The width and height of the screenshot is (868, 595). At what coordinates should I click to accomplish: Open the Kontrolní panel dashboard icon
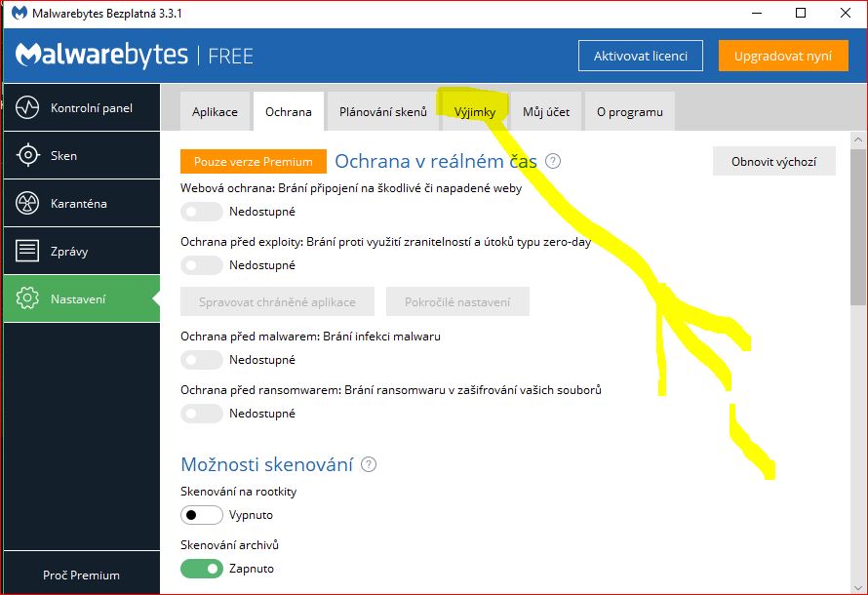[27, 108]
